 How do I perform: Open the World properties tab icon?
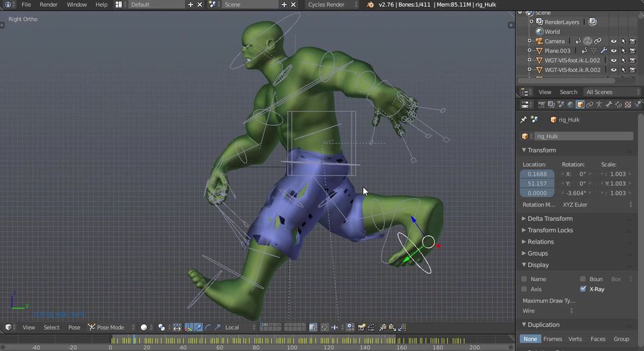coord(570,105)
